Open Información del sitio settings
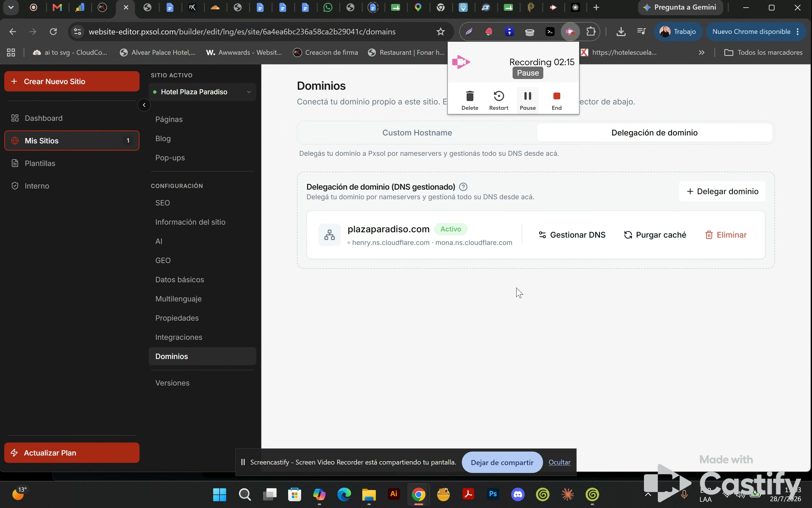 point(202,222)
